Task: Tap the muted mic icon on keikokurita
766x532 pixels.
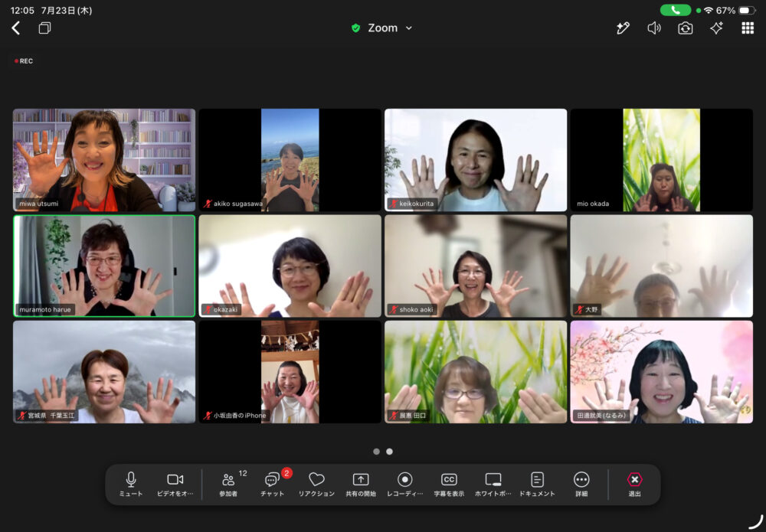Action: 393,204
